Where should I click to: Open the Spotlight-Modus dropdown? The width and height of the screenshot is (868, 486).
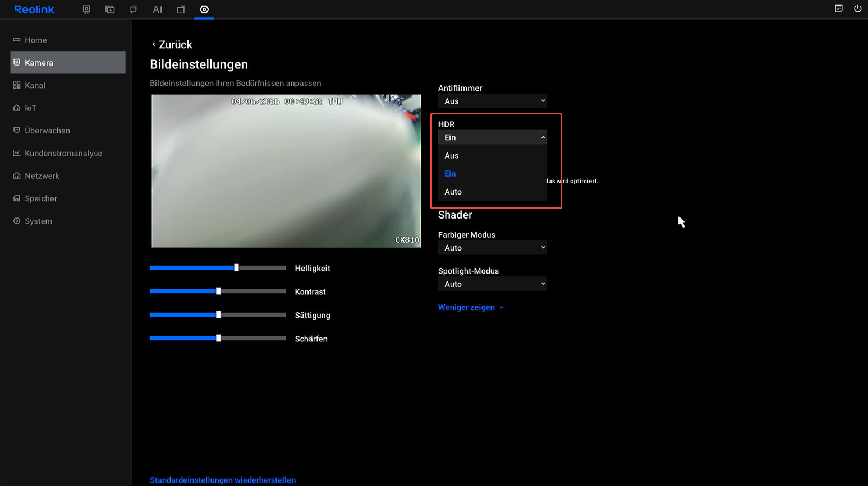pos(492,284)
